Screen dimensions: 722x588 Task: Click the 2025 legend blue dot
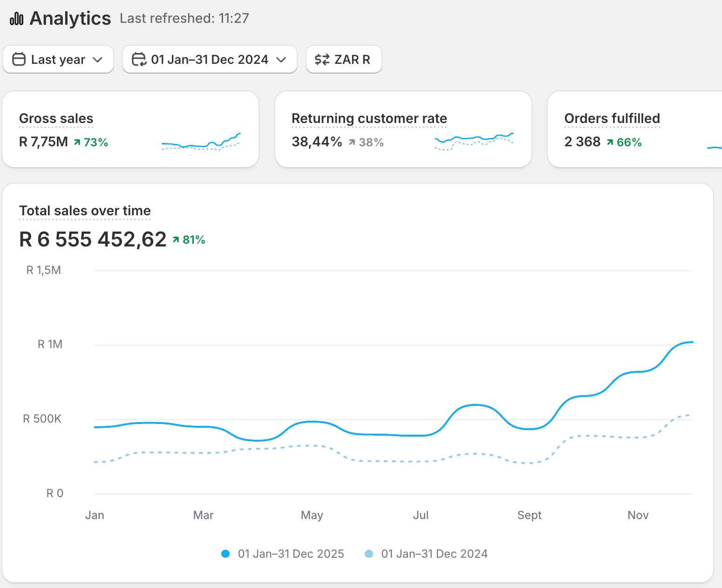(x=225, y=554)
